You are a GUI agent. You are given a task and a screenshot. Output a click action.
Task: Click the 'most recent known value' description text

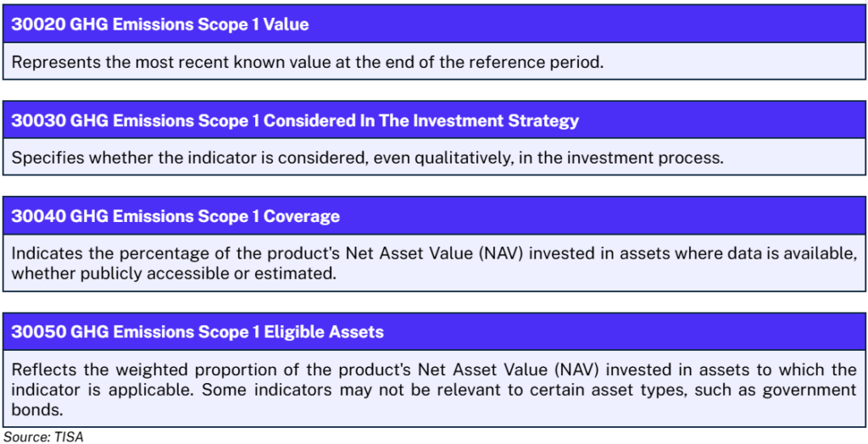click(x=307, y=63)
